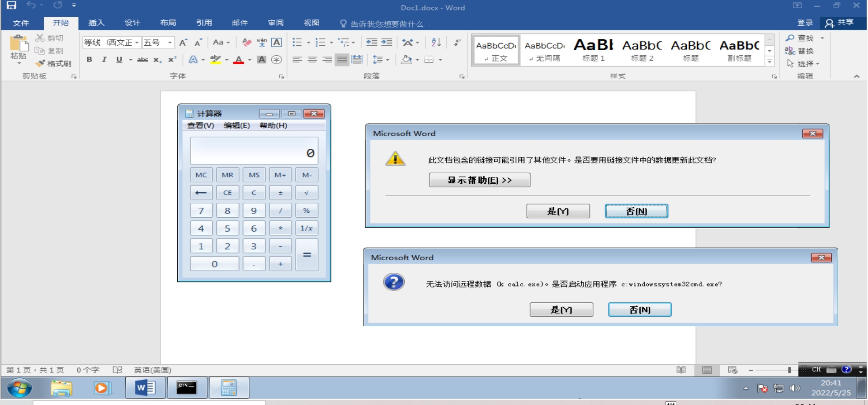Click the read mode view icon in status bar
Image resolution: width=868 pixels, height=405 pixels.
coord(681,370)
